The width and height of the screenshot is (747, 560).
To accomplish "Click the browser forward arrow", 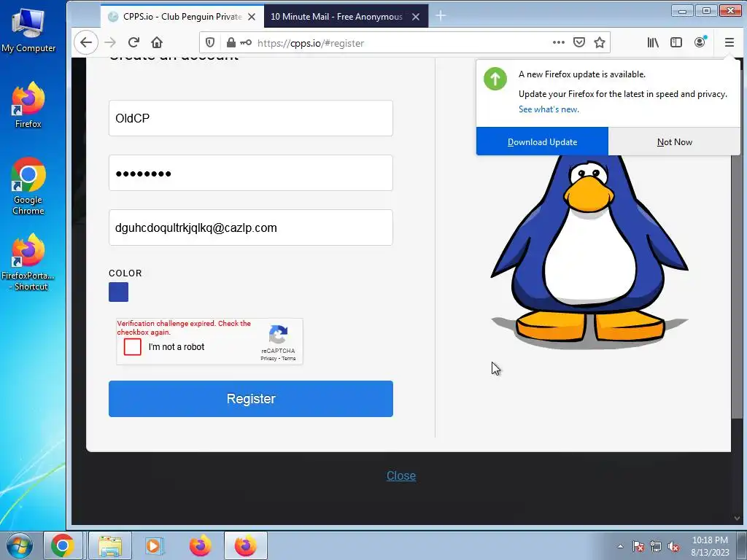I will point(110,43).
